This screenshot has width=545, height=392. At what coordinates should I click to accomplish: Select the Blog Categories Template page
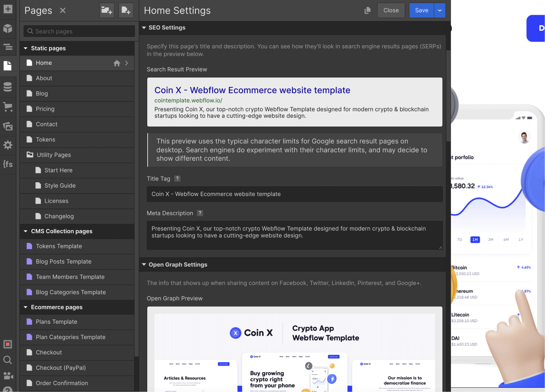(77, 292)
